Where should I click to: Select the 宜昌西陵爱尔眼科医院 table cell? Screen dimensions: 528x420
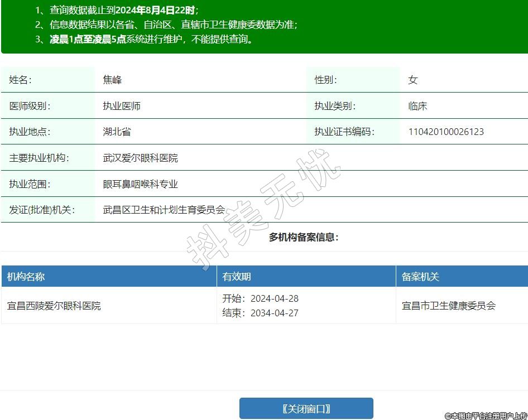54,306
